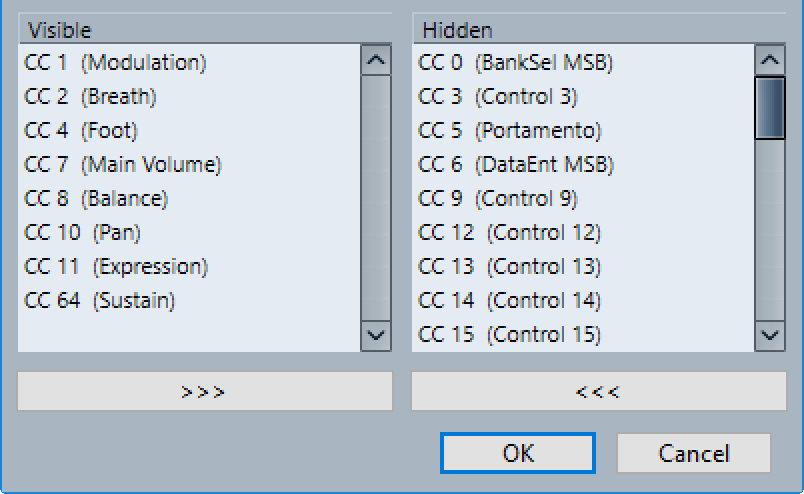Move selected controller to Hidden with >>> button
This screenshot has width=804, height=494.
coord(205,391)
